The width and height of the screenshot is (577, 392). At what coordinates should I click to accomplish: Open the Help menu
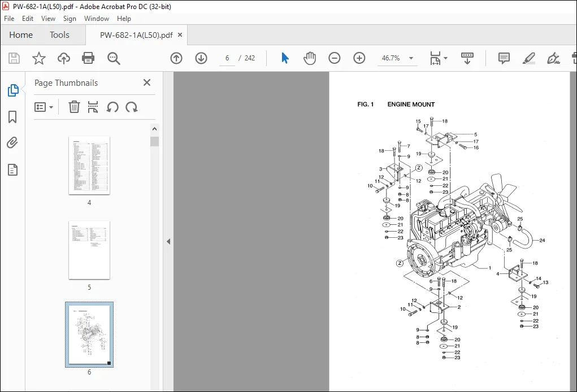pos(124,19)
